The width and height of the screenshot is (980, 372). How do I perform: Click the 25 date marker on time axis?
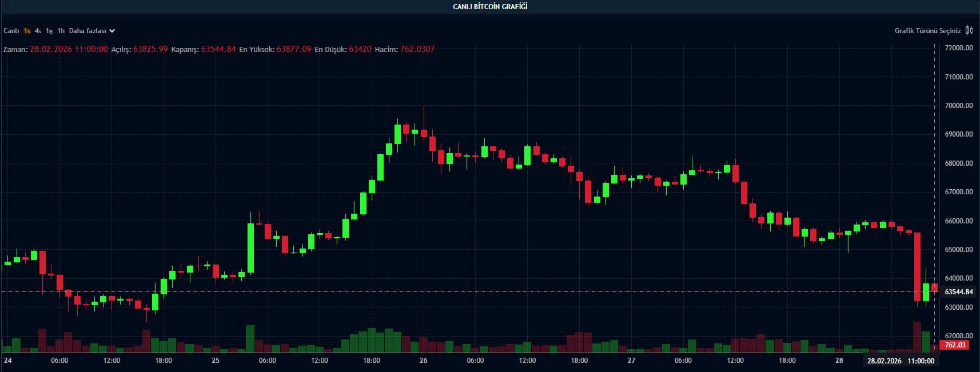216,361
